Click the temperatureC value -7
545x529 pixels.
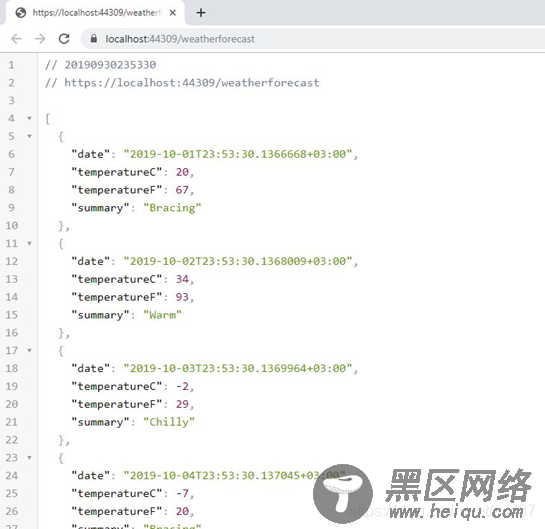click(182, 493)
